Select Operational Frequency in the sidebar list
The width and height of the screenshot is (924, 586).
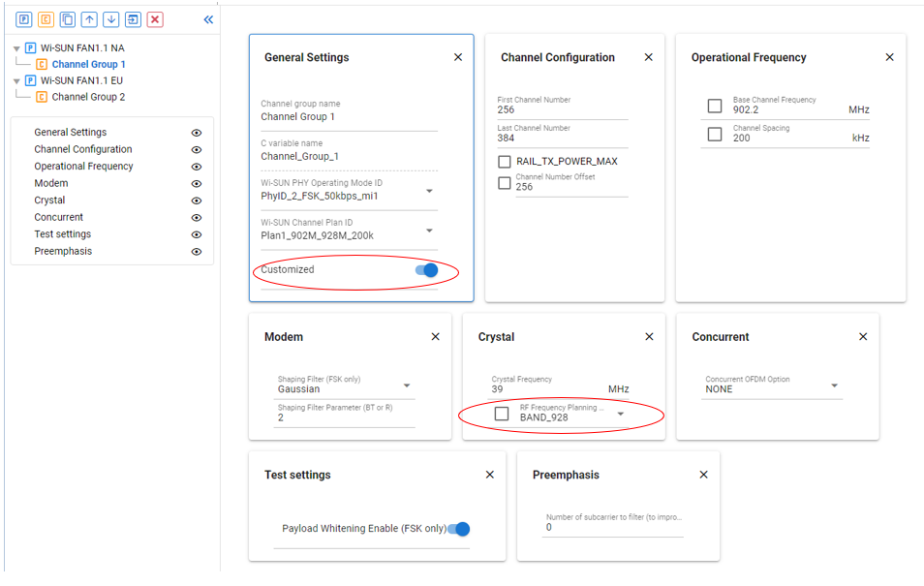84,167
